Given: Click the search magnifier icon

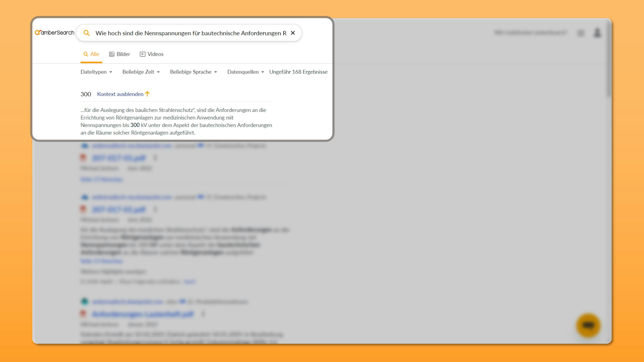Looking at the screenshot, I should (x=87, y=33).
